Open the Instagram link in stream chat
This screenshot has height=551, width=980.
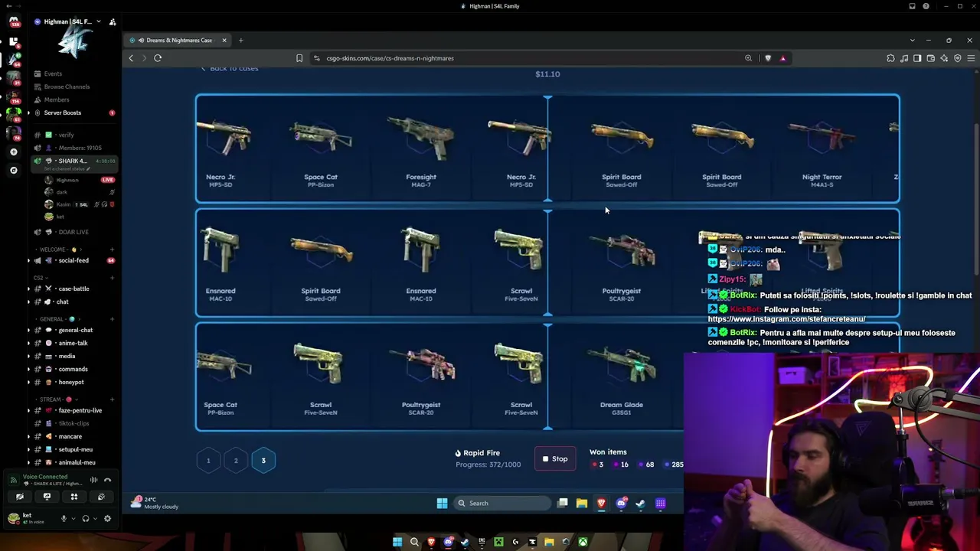[786, 319]
